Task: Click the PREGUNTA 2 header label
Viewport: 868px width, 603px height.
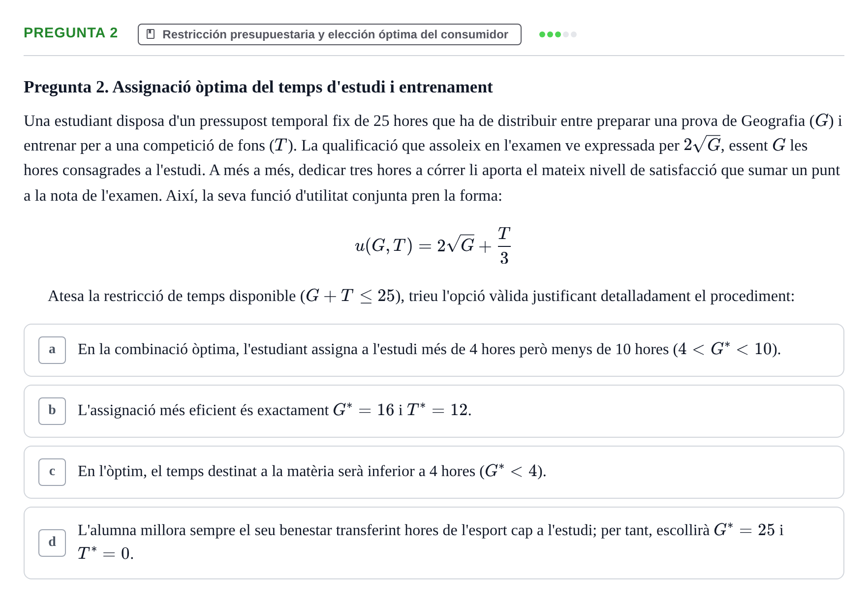Action: 71,33
